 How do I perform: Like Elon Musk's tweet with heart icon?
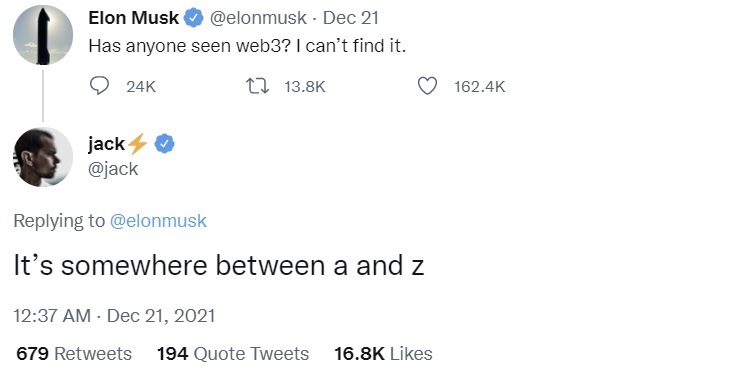[427, 86]
